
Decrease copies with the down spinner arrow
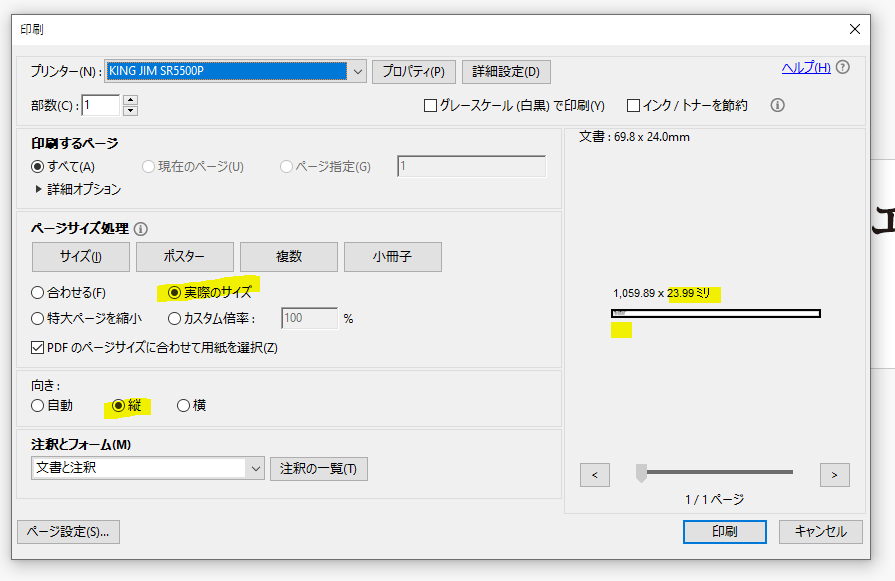click(130, 110)
